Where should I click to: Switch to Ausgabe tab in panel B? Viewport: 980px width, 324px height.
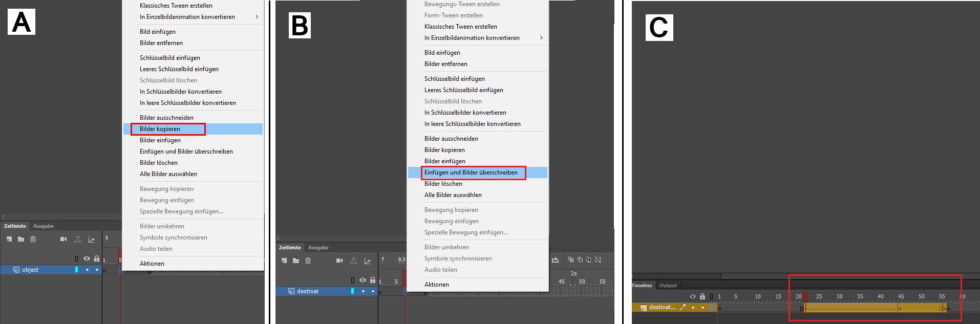coord(318,247)
